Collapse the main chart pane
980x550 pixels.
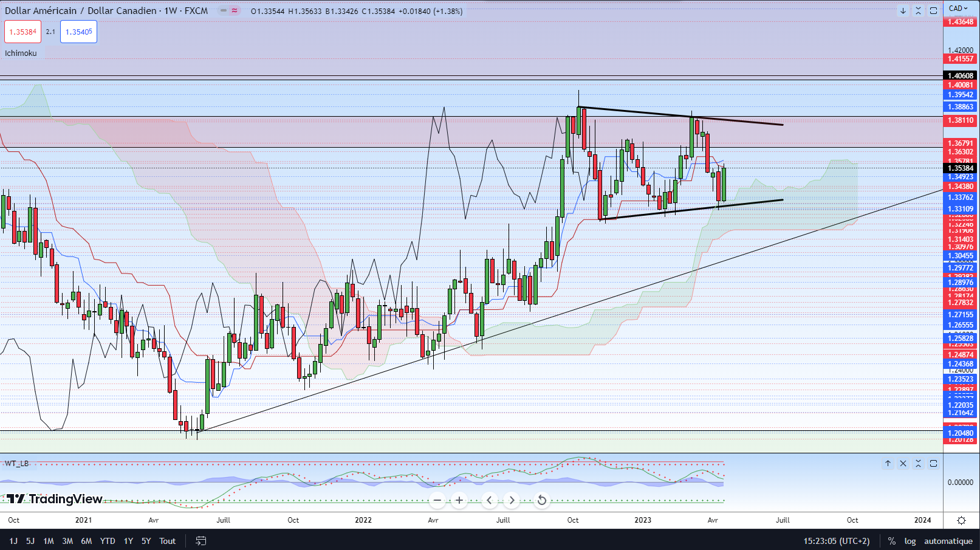coord(918,11)
